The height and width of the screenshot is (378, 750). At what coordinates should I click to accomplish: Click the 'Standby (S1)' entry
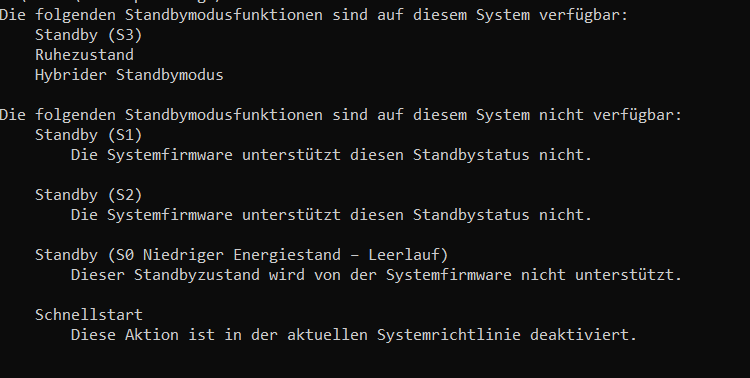pos(89,135)
